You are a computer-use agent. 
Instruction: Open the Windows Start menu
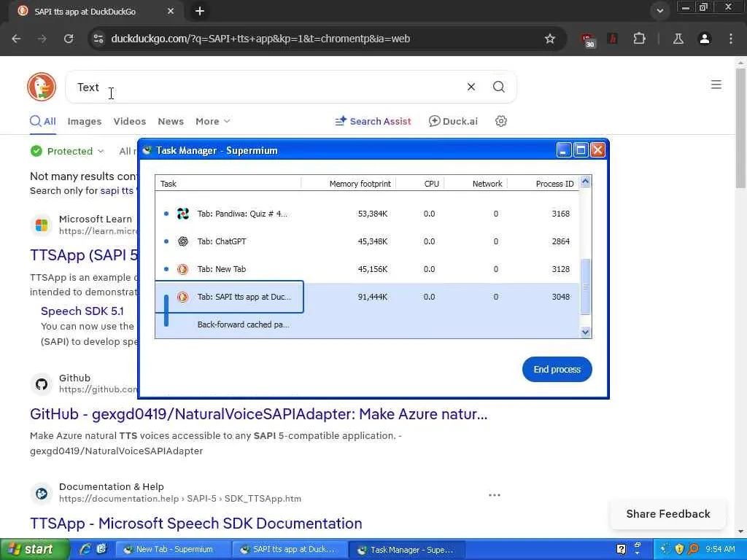point(34,550)
